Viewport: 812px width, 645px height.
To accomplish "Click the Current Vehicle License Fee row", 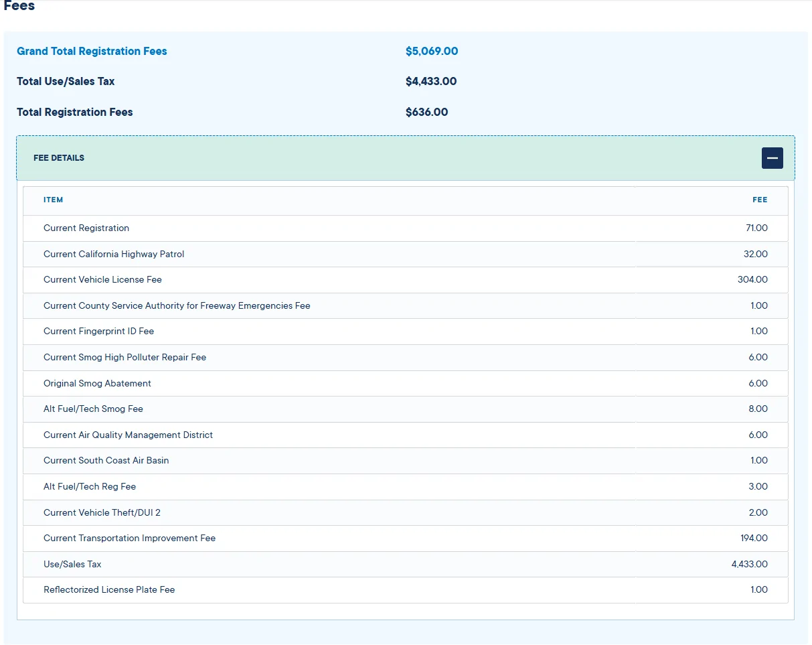I will point(406,280).
